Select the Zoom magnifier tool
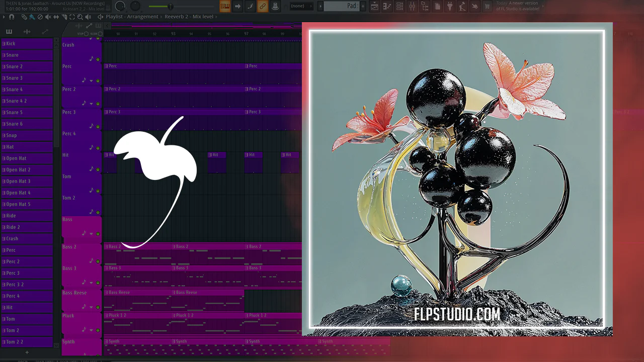This screenshot has width=644, height=362. pos(80,17)
